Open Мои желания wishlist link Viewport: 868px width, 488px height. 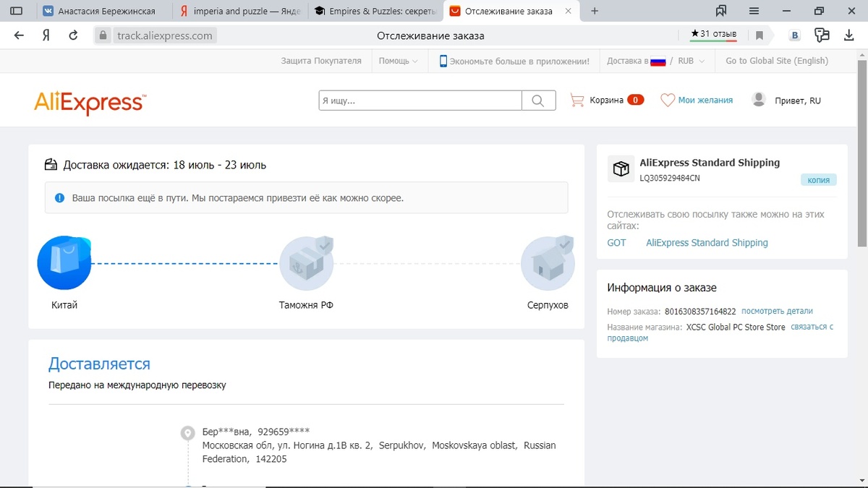point(705,100)
